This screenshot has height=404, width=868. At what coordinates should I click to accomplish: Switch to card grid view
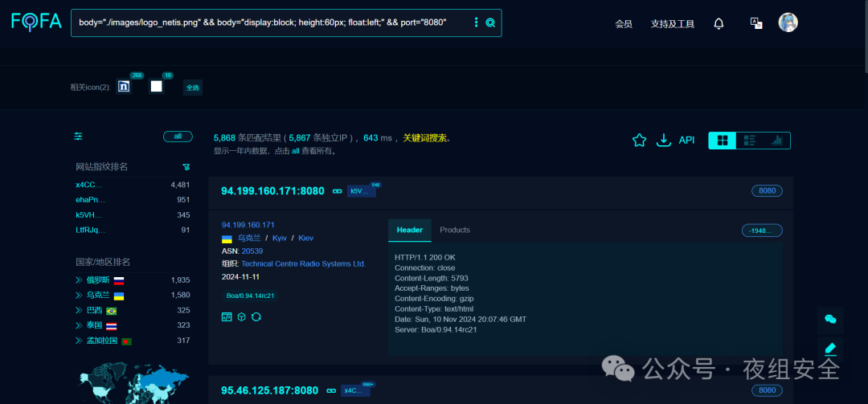click(722, 141)
